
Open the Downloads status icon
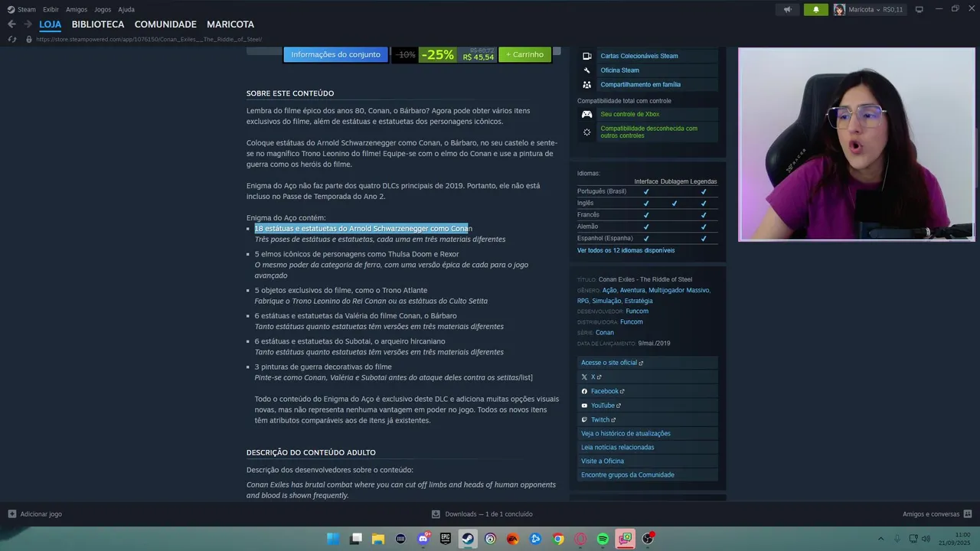pos(436,514)
